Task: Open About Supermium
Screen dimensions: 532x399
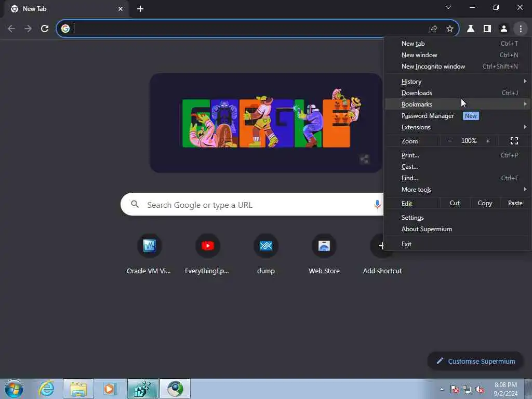Action: [458, 229]
